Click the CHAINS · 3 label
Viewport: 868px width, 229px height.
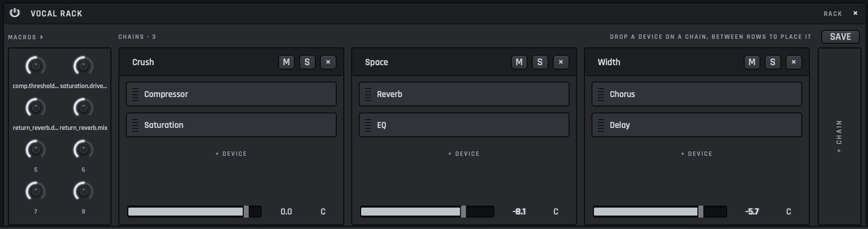[137, 37]
